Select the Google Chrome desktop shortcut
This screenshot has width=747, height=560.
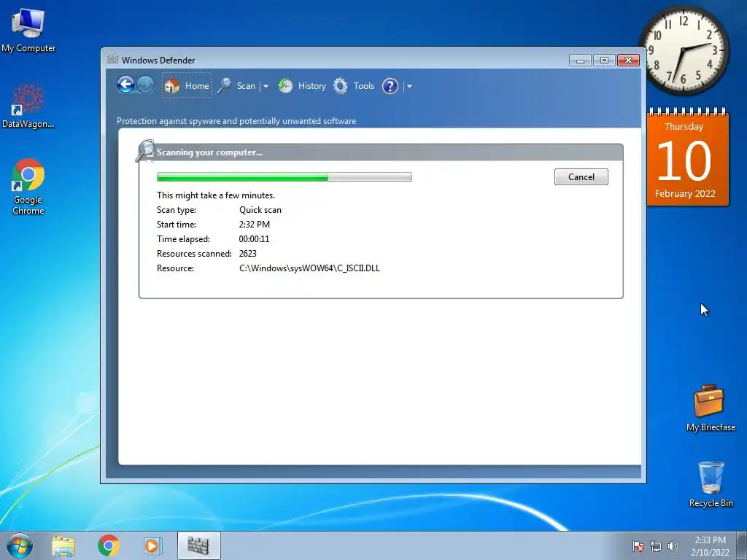28,187
